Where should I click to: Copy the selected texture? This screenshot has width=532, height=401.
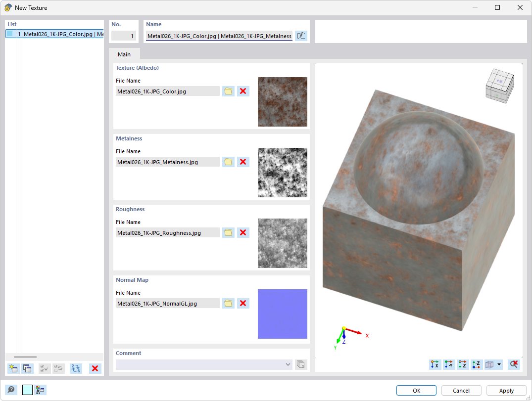[27, 368]
